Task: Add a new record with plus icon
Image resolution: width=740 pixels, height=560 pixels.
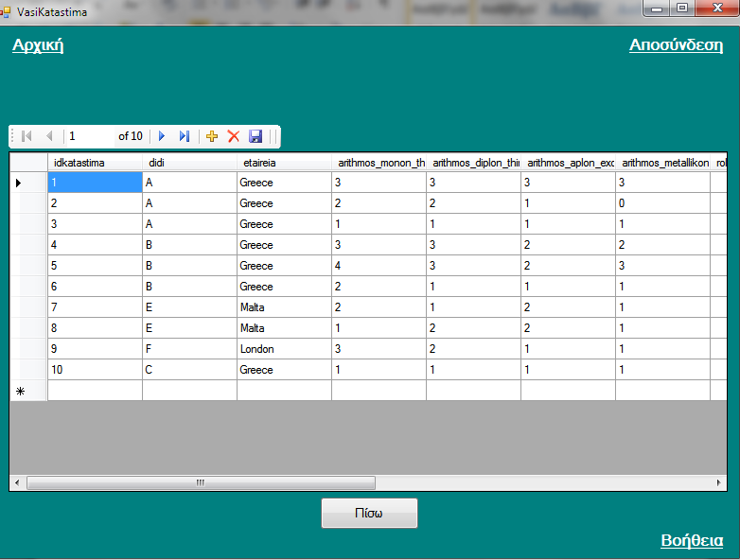Action: tap(212, 136)
